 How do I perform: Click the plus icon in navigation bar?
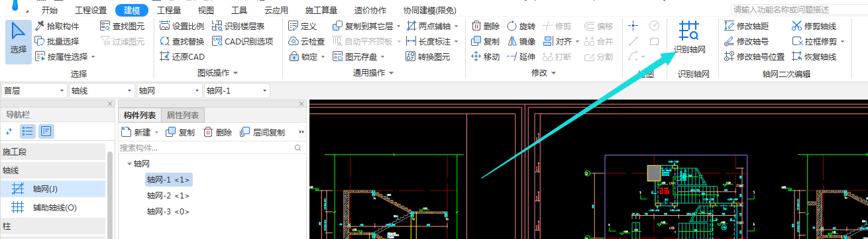pyautogui.click(x=9, y=131)
